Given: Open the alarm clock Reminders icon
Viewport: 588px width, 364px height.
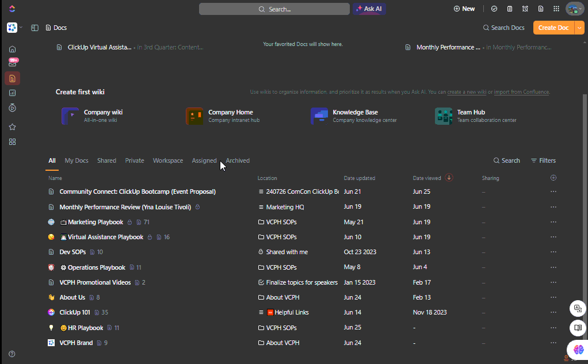Looking at the screenshot, I should pos(525,9).
